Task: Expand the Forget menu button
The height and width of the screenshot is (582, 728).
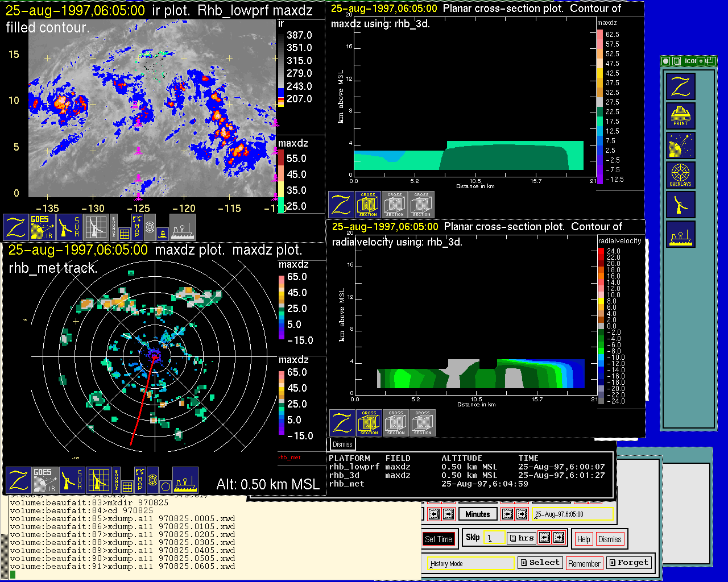Action: tap(628, 563)
